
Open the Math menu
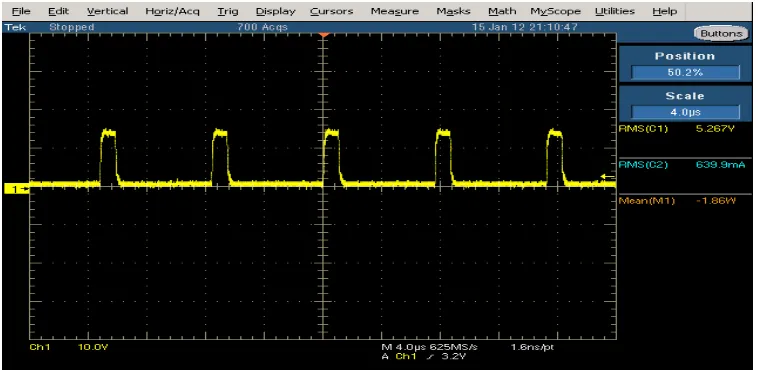point(502,11)
